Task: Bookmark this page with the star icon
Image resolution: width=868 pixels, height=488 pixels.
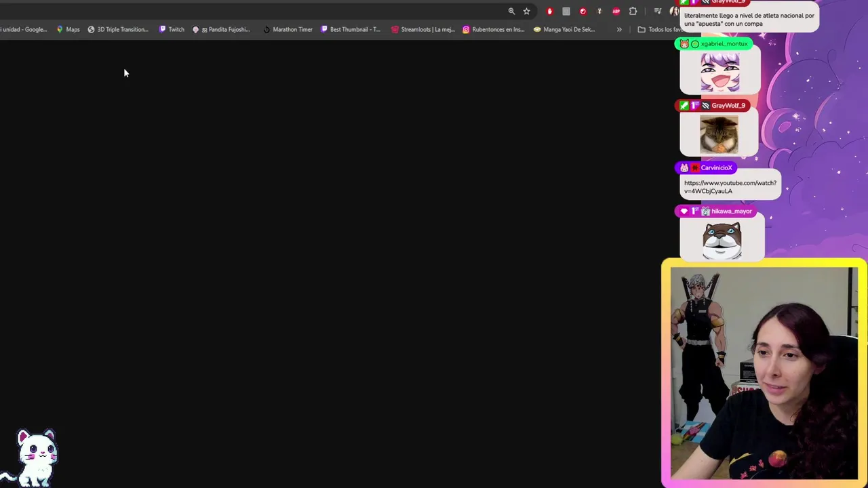Action: click(526, 11)
